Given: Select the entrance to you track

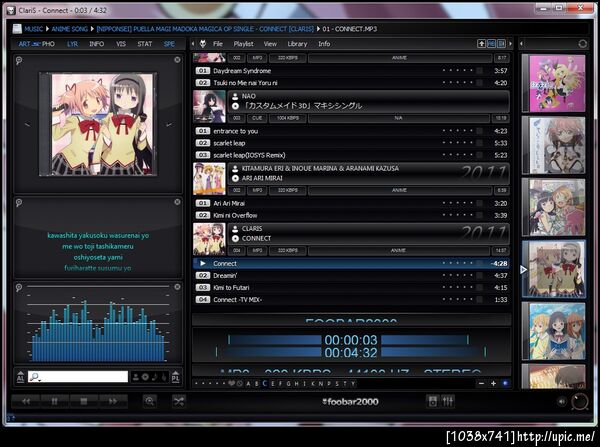Looking at the screenshot, I should click(351, 131).
